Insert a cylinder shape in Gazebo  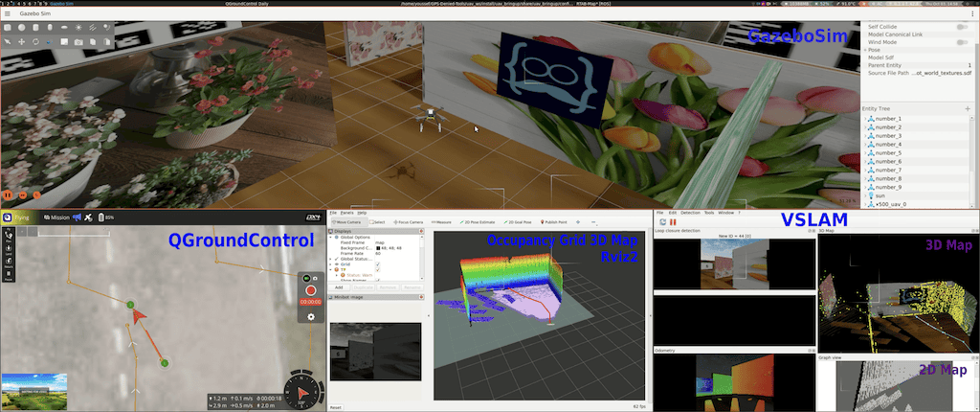click(x=35, y=28)
